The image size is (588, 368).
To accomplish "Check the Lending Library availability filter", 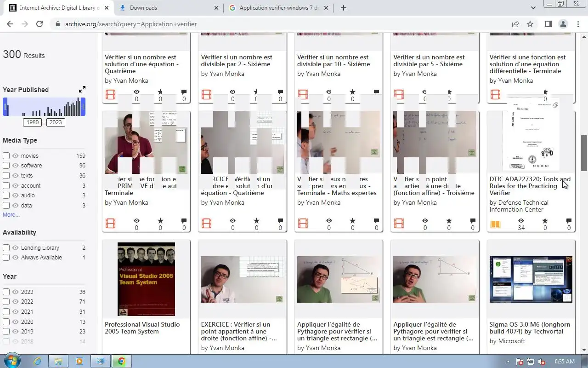I will click(x=6, y=248).
